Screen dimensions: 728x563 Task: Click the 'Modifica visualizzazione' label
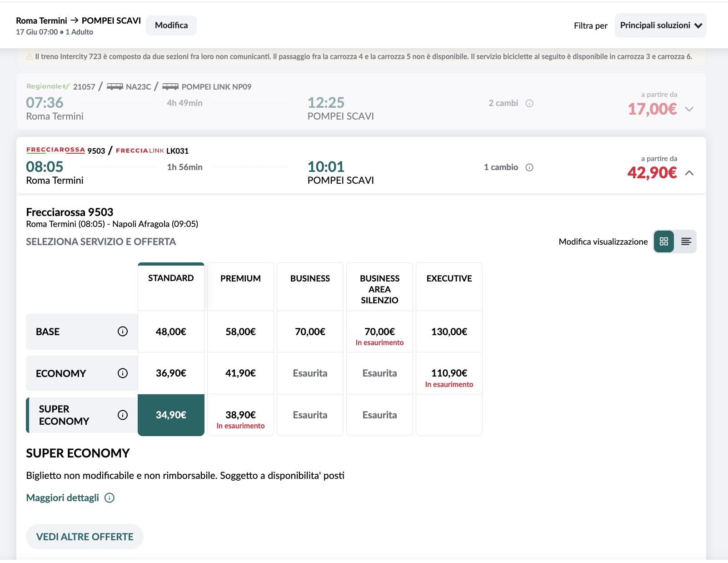coord(603,241)
